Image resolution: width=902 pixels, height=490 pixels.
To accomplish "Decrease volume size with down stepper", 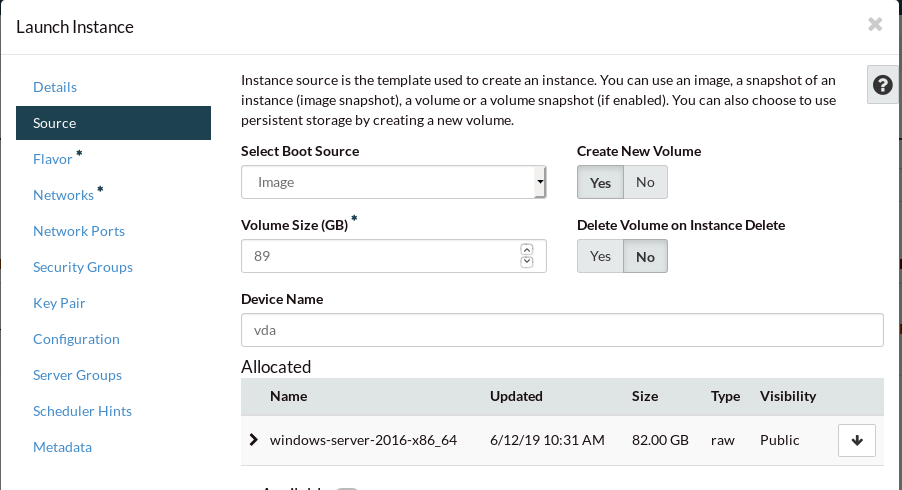I will tap(527, 262).
